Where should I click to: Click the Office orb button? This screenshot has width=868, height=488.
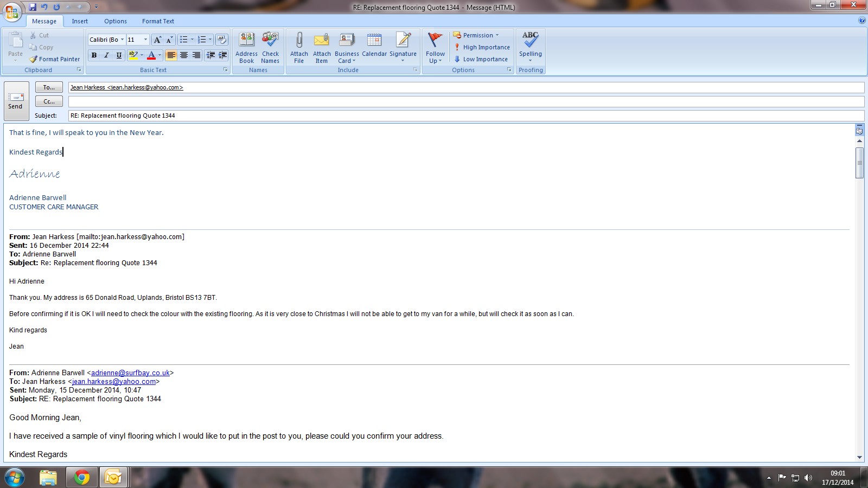tap(12, 12)
